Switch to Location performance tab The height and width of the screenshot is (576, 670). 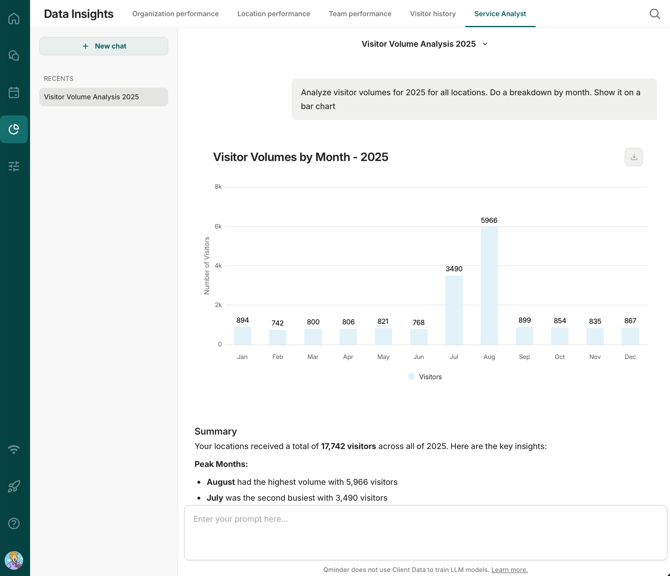pyautogui.click(x=273, y=14)
